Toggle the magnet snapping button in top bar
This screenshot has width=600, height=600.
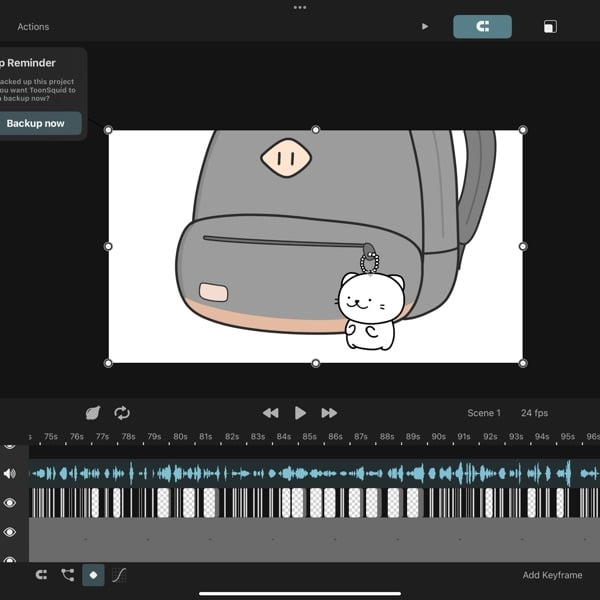(482, 27)
